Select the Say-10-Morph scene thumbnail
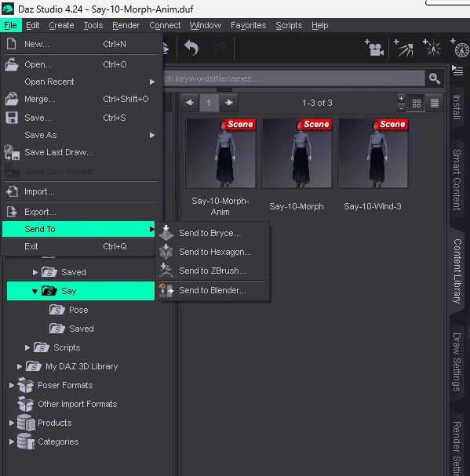 tap(297, 153)
